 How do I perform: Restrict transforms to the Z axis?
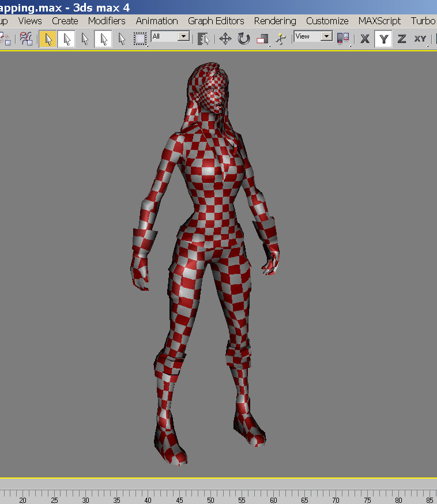click(402, 39)
